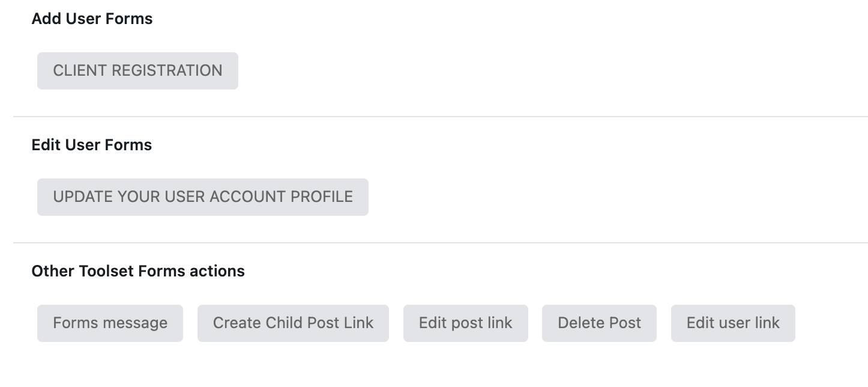The image size is (868, 387).
Task: Add a link for editing posts
Action: (466, 323)
